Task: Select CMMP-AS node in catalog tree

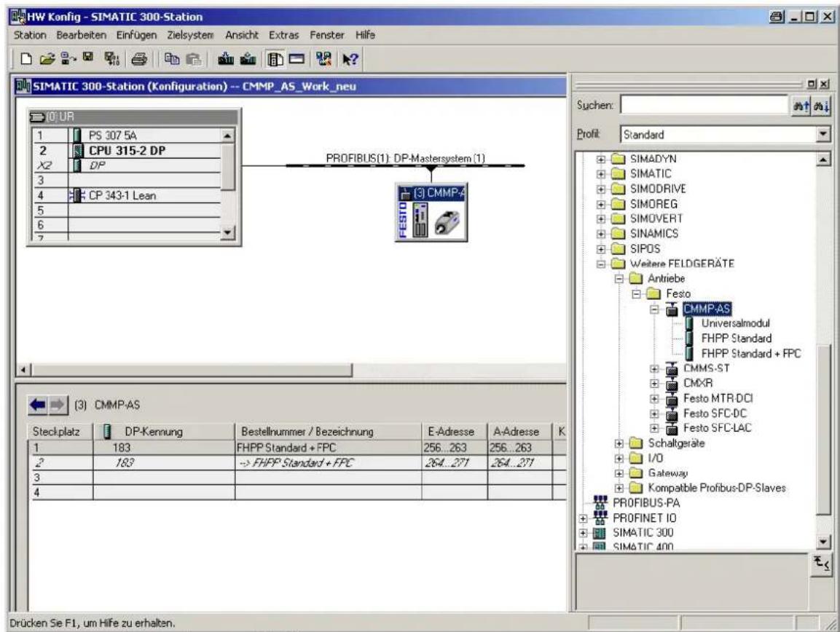Action: (706, 309)
